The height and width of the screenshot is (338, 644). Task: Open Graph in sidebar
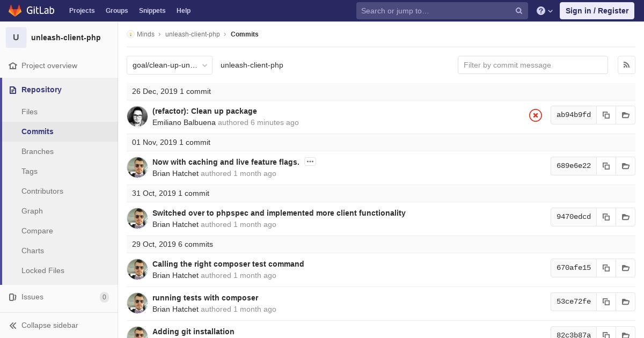tap(32, 211)
